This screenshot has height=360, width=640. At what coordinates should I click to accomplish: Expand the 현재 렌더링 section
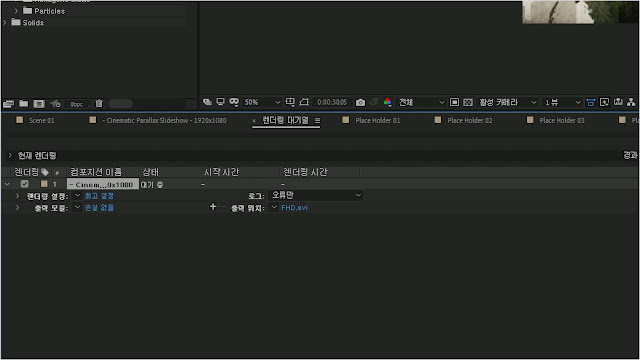[x=10, y=156]
